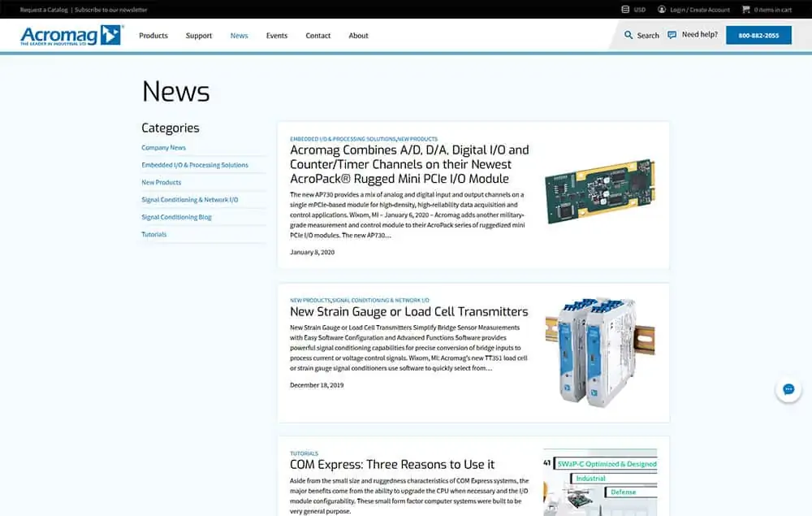Click the 800-882-2055 phone button
Viewport: 812px width, 516px height.
point(758,35)
